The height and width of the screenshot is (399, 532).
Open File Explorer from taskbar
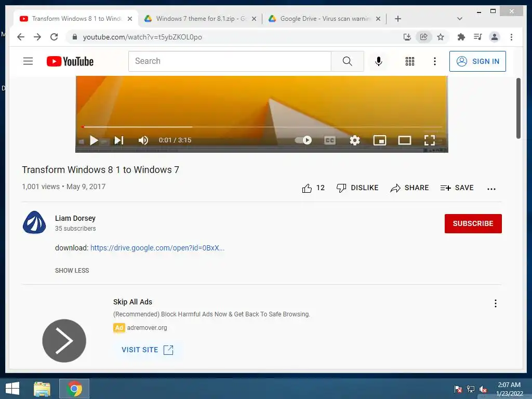pyautogui.click(x=42, y=389)
